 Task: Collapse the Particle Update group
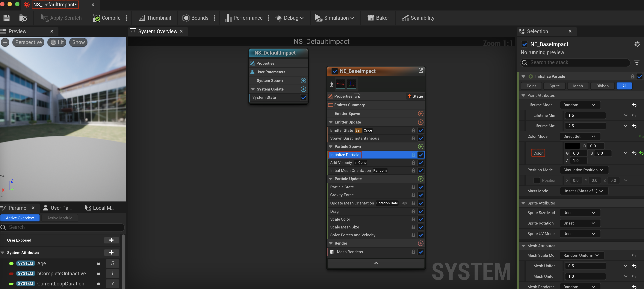click(330, 179)
